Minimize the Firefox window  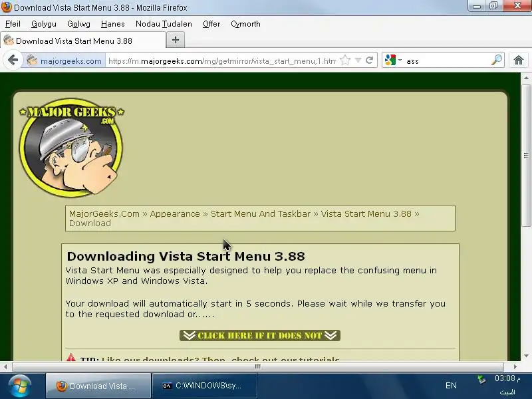coord(477,6)
